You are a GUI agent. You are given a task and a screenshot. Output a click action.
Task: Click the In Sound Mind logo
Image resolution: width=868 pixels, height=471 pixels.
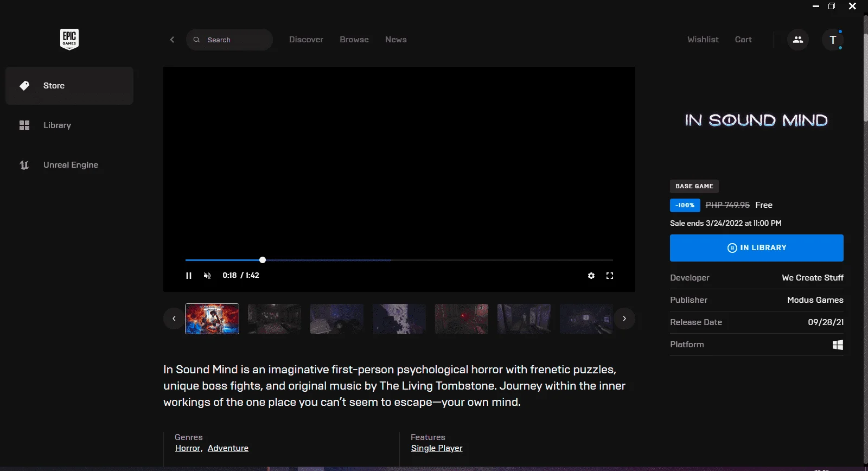tap(756, 120)
